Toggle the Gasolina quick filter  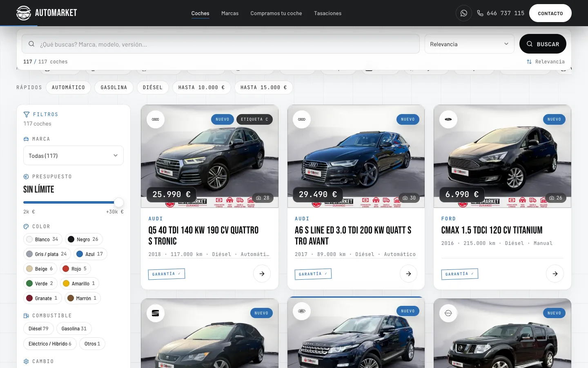[x=114, y=88]
